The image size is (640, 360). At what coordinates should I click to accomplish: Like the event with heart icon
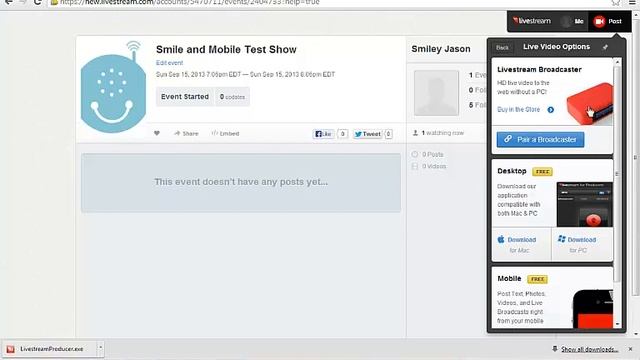click(157, 133)
